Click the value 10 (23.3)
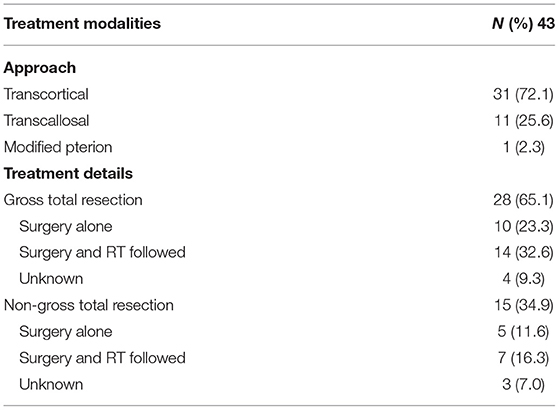559x410 pixels. tap(524, 226)
